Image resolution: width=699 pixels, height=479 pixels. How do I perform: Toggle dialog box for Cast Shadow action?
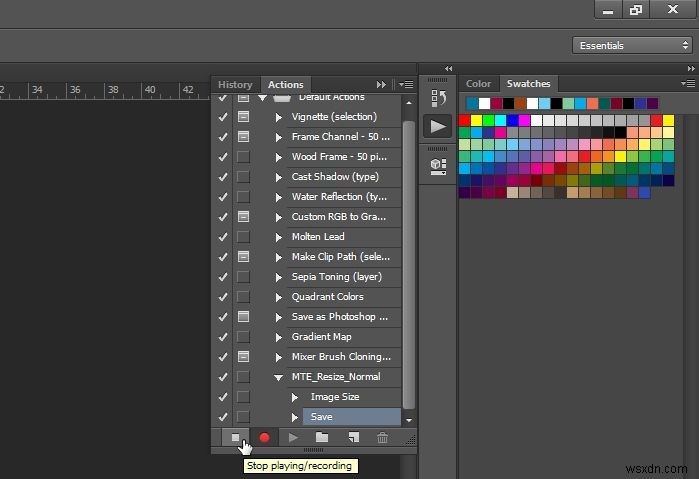(x=243, y=177)
